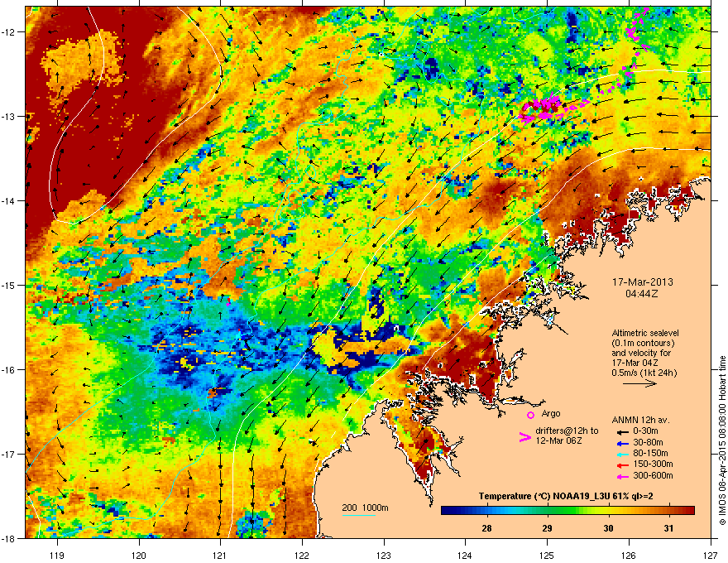
Task: Click the magenta 300-600m arrow in legend
Action: [622, 476]
